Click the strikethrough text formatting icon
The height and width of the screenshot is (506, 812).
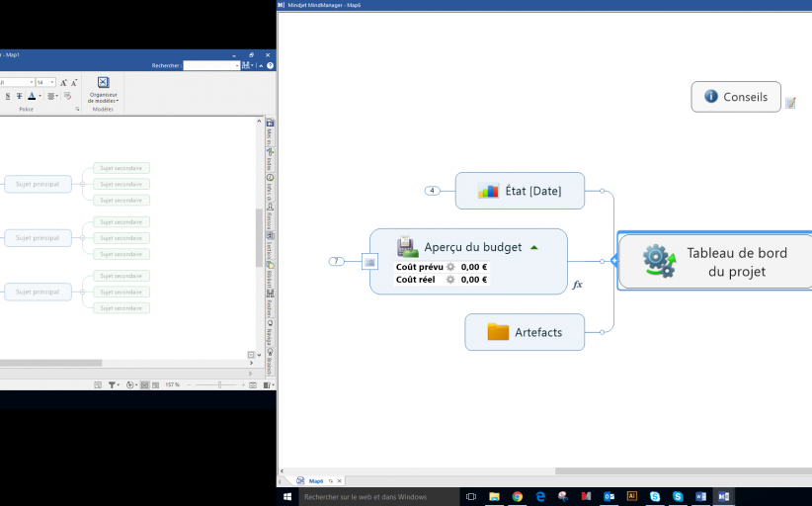tap(19, 96)
